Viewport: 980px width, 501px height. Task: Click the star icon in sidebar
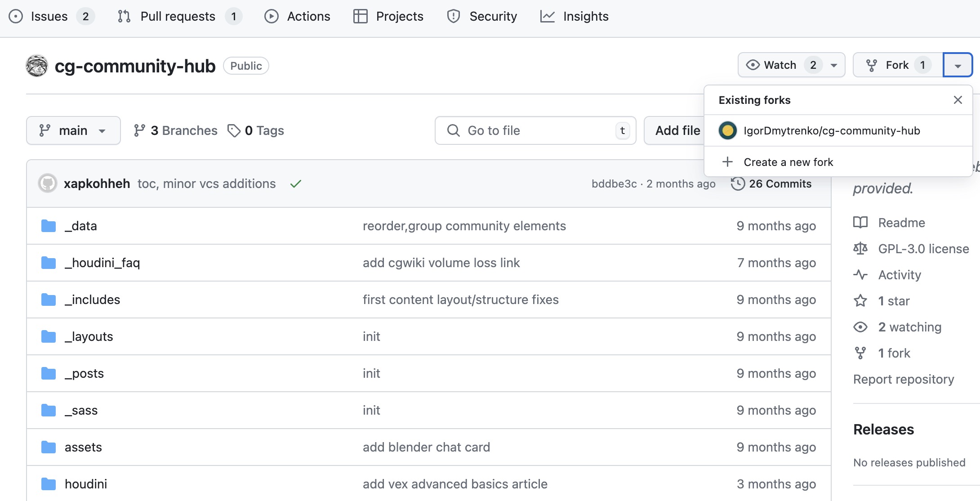(x=860, y=300)
